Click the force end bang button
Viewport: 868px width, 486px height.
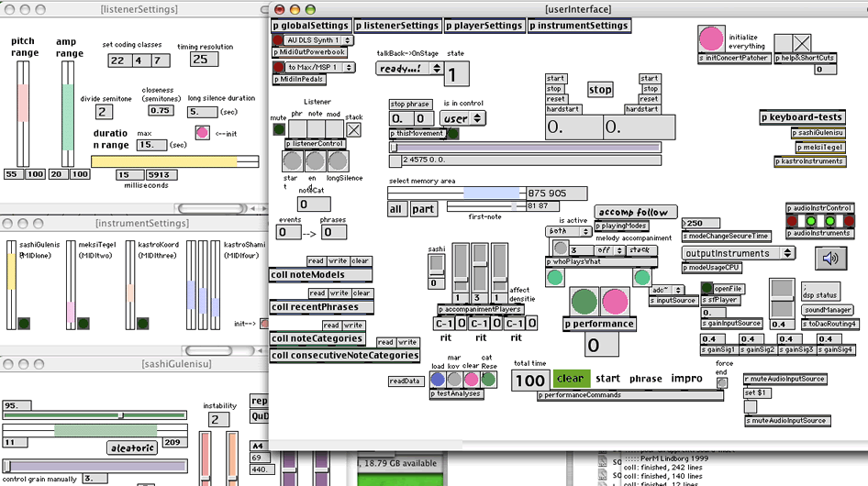click(722, 382)
